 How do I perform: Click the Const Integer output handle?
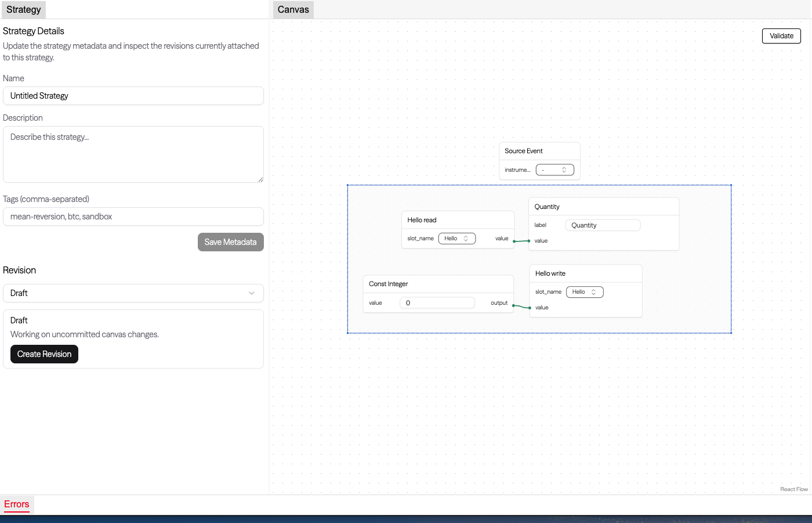(x=514, y=305)
